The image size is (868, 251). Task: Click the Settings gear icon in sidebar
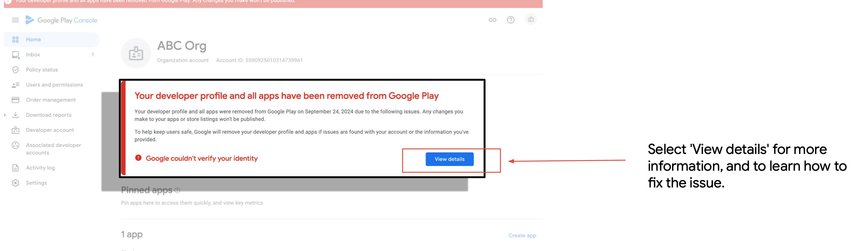16,183
